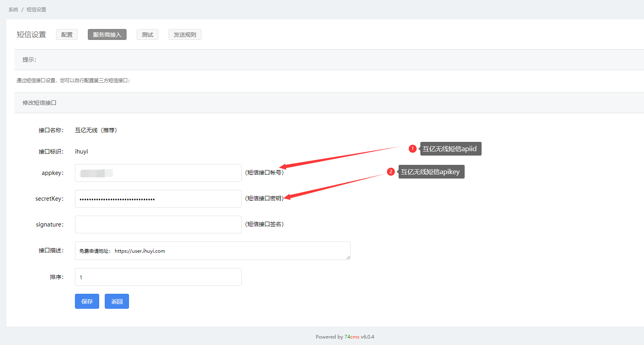Screen dimensions: 644x345
Task: Click the 短信设置 breadcrumb item
Action: (36, 10)
